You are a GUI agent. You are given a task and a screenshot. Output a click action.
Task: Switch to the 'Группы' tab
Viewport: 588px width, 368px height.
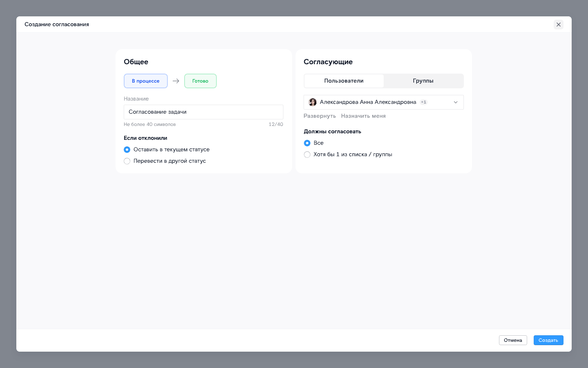[423, 81]
